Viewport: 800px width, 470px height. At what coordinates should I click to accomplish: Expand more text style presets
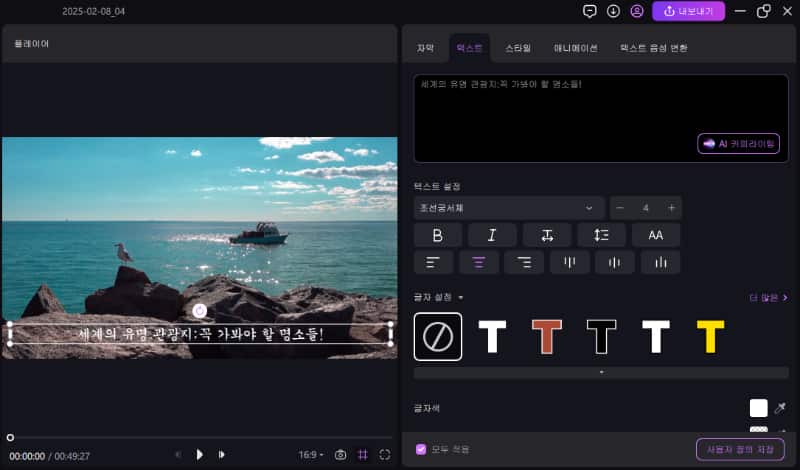601,372
